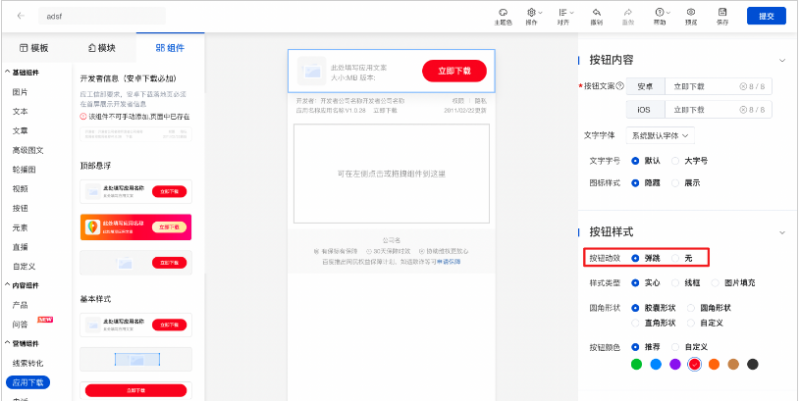The image size is (800, 401).
Task: Click the first 基本样式 download template
Action: click(x=136, y=325)
